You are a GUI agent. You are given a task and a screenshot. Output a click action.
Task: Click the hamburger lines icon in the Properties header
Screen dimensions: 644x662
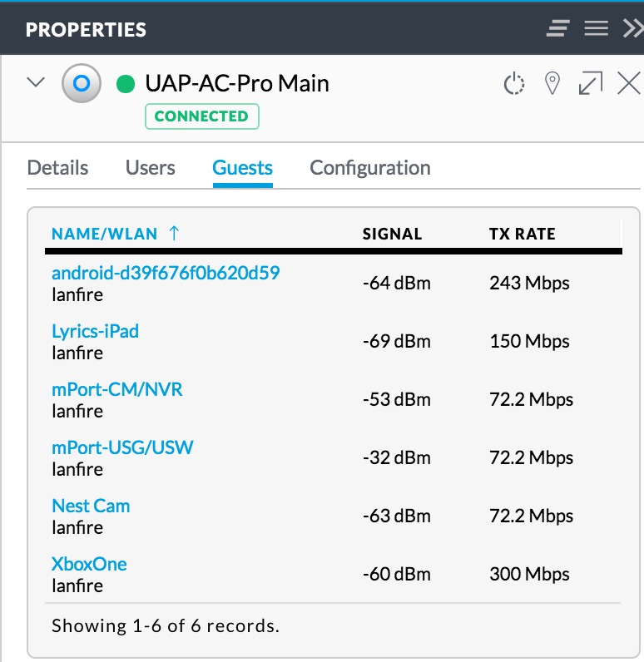coord(596,29)
